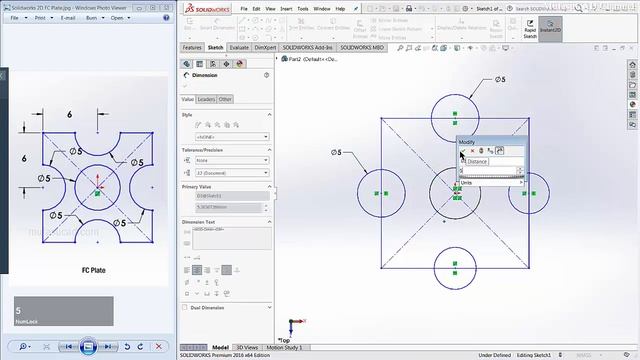Cancel with red X in Modify dialog
Viewport: 640px width, 360px height.
[x=472, y=151]
